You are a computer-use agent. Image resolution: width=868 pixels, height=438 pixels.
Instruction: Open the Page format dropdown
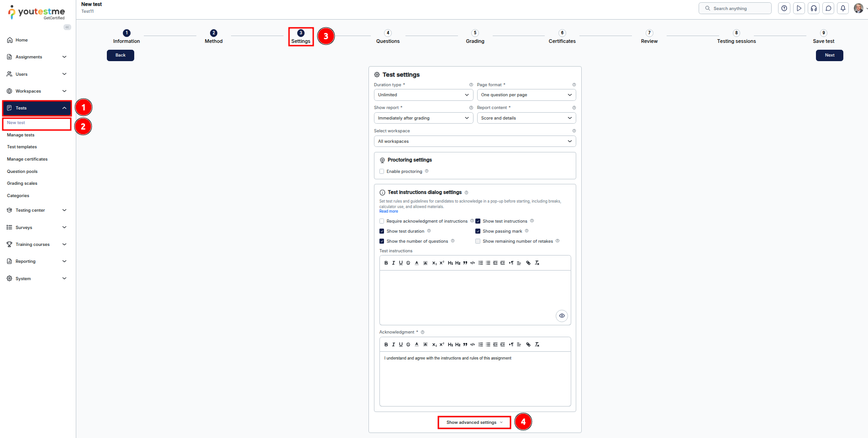tap(526, 95)
